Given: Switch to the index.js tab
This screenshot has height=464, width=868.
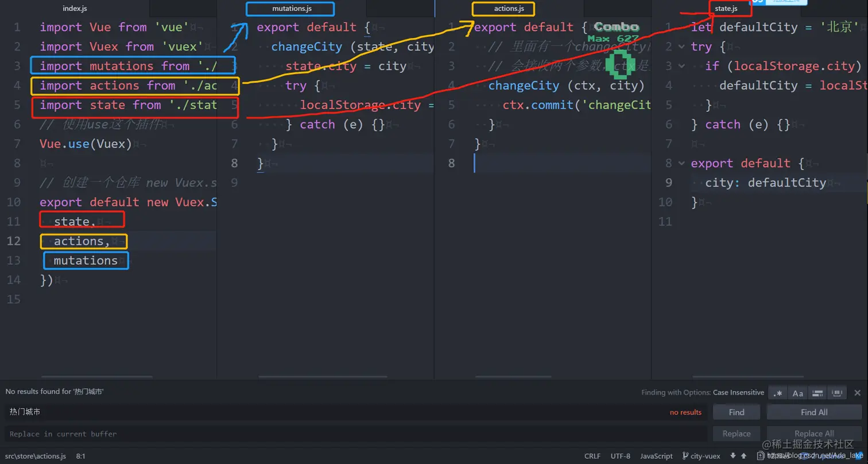Looking at the screenshot, I should tap(75, 9).
